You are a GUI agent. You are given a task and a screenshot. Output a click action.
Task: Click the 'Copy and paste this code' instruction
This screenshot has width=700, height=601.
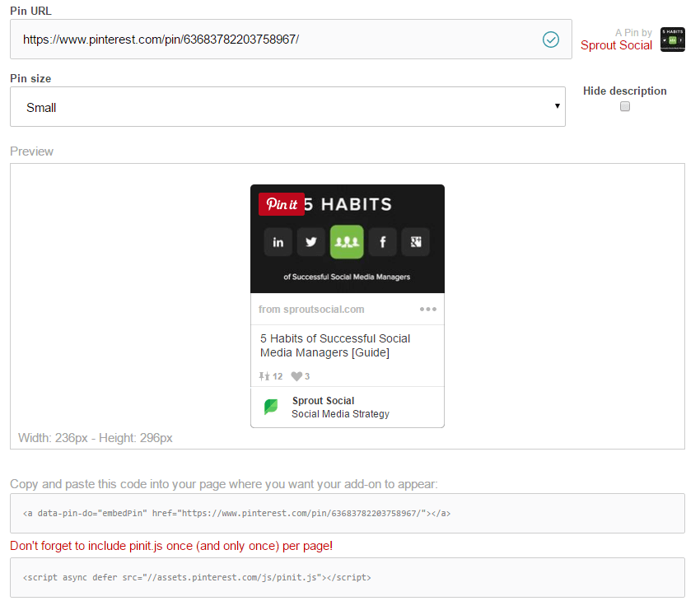224,484
